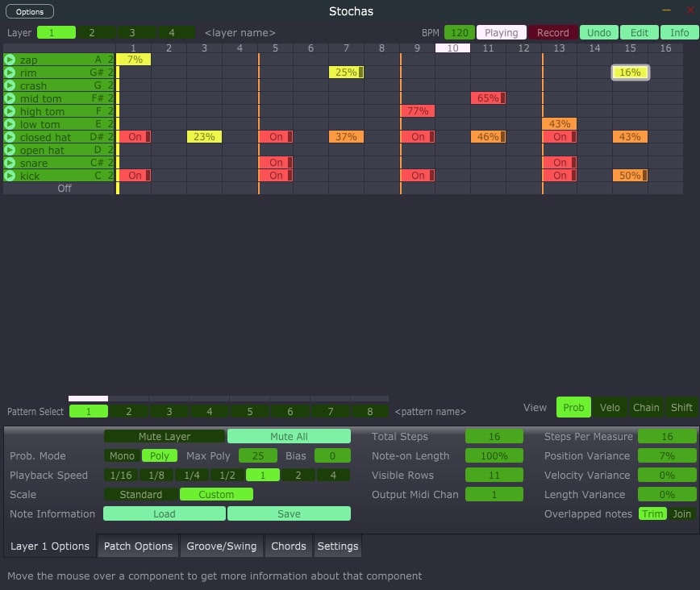The image size is (700, 590).
Task: Switch to the Patch Options tab
Action: click(137, 546)
